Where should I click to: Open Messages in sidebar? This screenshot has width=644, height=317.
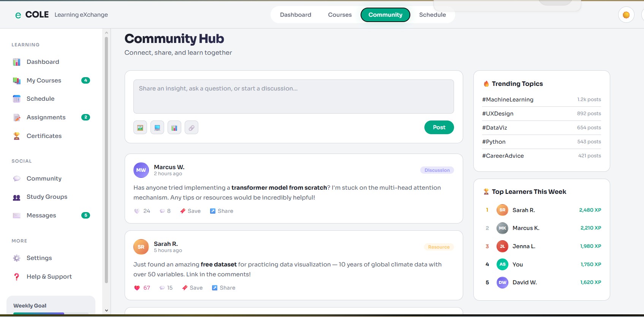click(x=51, y=216)
